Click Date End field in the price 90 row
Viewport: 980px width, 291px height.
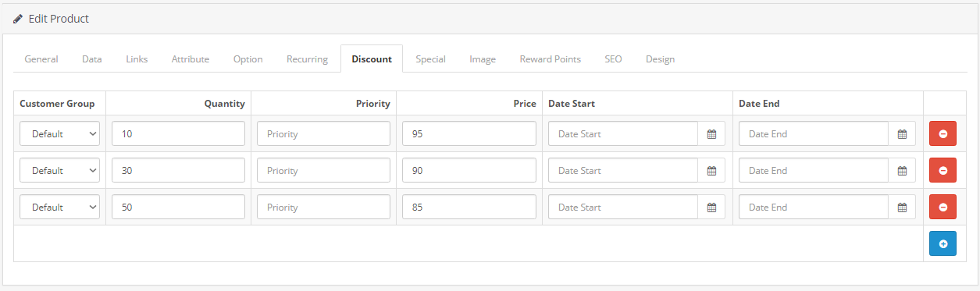[814, 170]
